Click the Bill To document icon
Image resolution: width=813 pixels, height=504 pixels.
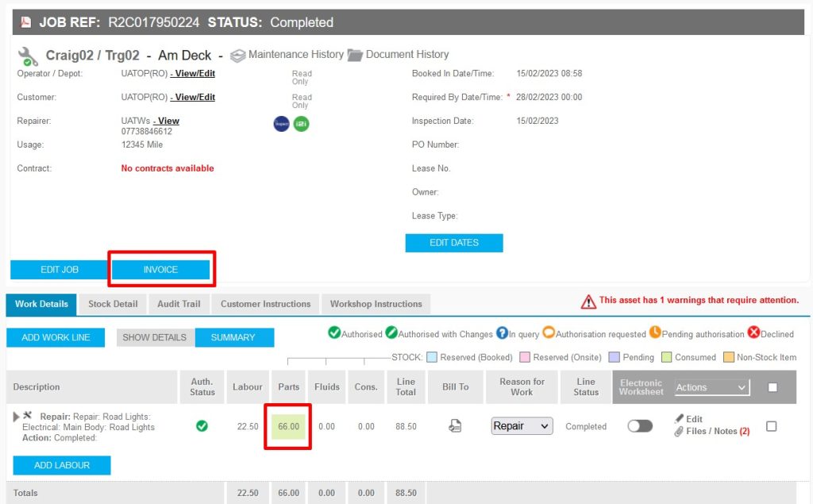point(455,426)
